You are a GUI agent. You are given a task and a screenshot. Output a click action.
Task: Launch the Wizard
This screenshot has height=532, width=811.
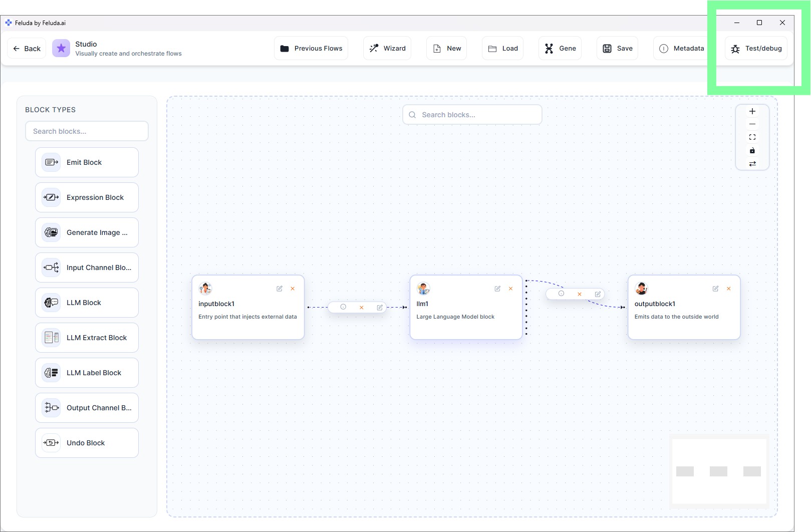tap(387, 48)
